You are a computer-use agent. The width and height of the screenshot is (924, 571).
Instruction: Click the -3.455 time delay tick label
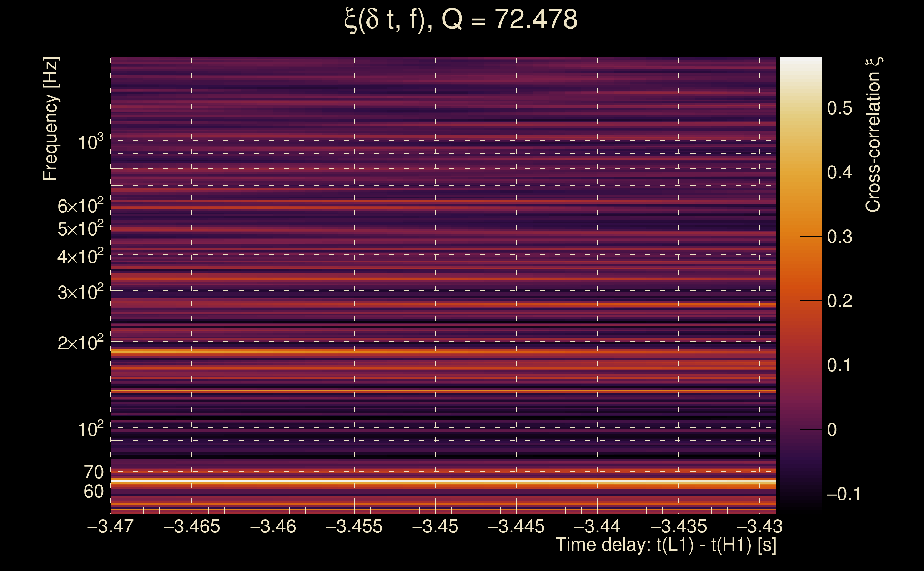354,526
